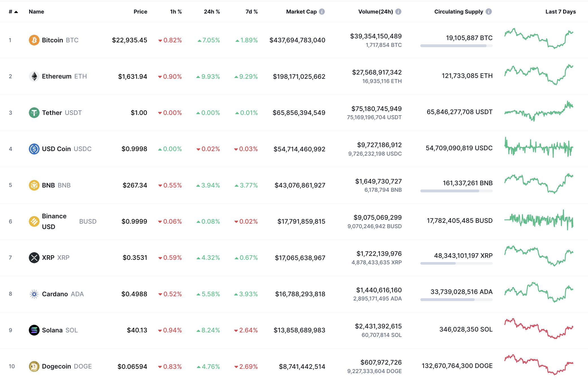
Task: Select the USD Coin logo icon
Action: (x=34, y=149)
